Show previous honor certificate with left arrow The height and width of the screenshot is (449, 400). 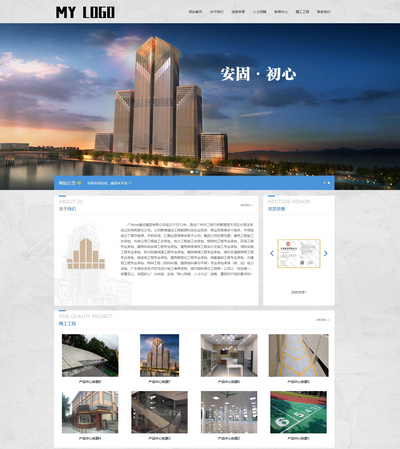click(272, 253)
